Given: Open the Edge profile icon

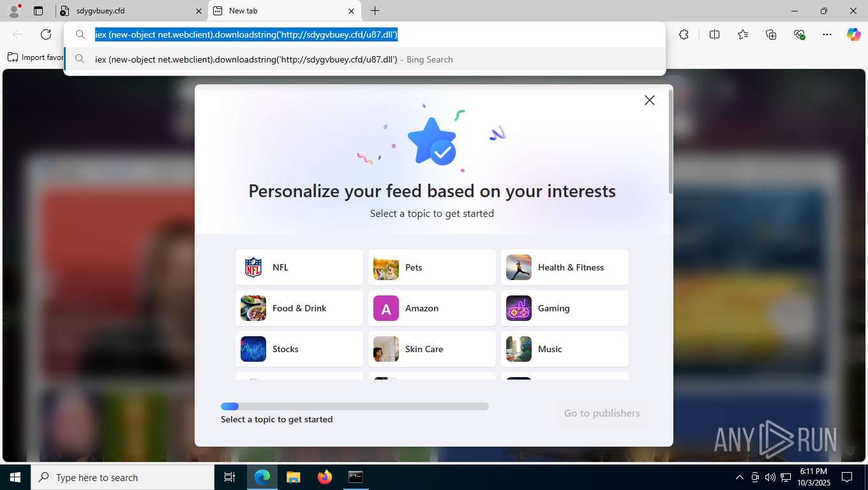Looking at the screenshot, I should pos(14,11).
